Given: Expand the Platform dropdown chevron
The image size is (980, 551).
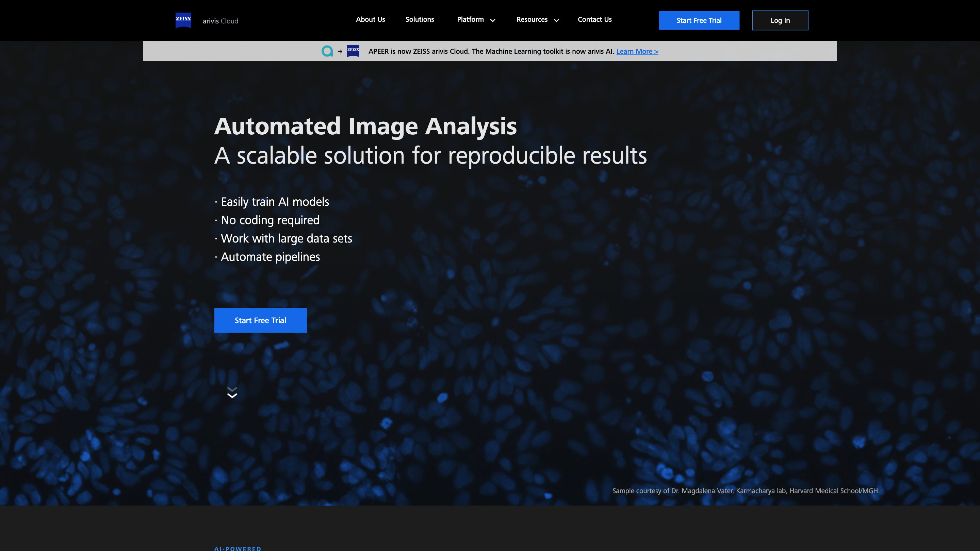Looking at the screenshot, I should click(493, 20).
